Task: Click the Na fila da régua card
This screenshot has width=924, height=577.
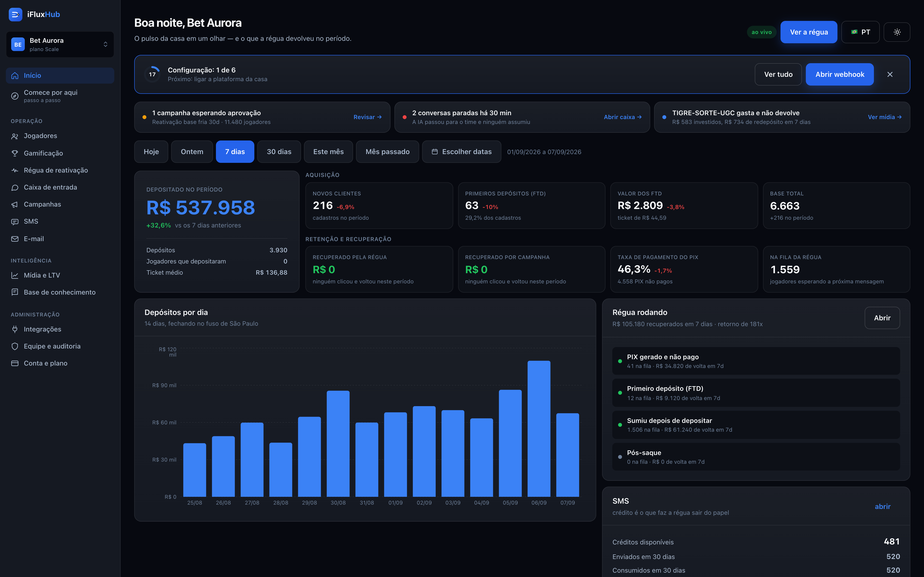Action: tap(836, 269)
